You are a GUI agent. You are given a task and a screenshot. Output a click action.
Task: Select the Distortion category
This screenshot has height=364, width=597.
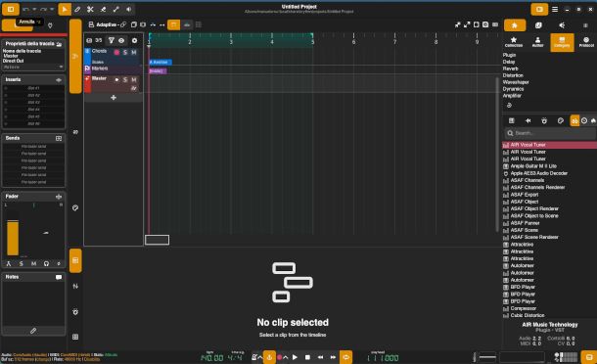(x=513, y=75)
